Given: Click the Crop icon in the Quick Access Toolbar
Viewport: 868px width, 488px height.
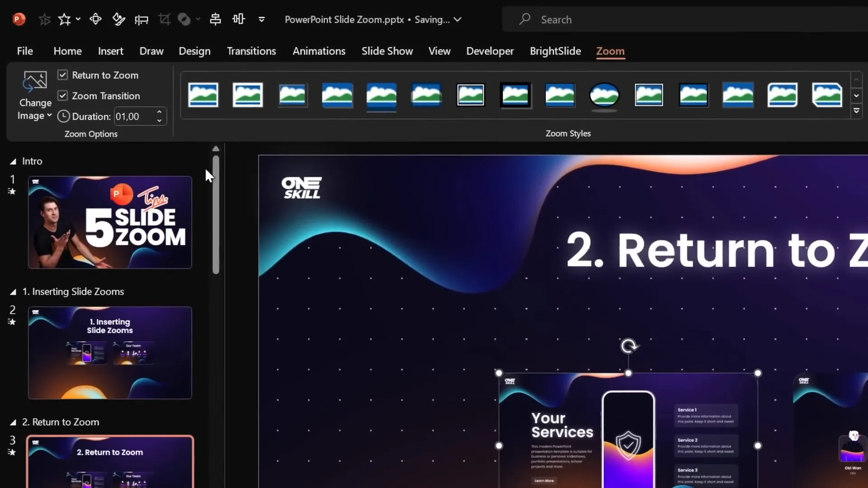Looking at the screenshot, I should coord(165,19).
